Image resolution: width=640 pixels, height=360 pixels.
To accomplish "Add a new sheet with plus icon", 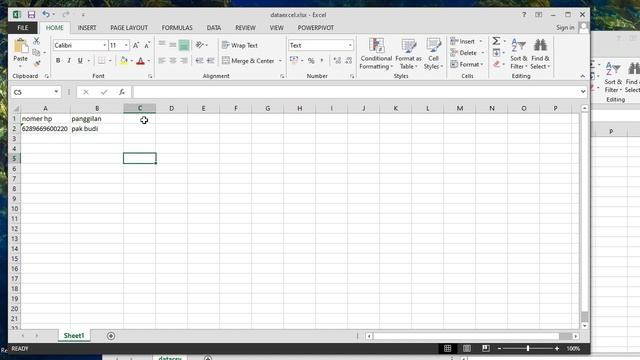I will point(111,336).
